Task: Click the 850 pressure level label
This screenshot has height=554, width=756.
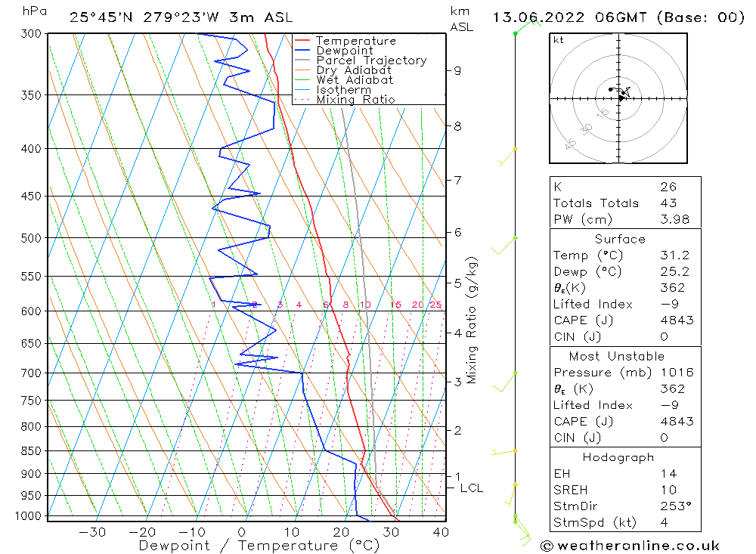Action: pos(31,451)
